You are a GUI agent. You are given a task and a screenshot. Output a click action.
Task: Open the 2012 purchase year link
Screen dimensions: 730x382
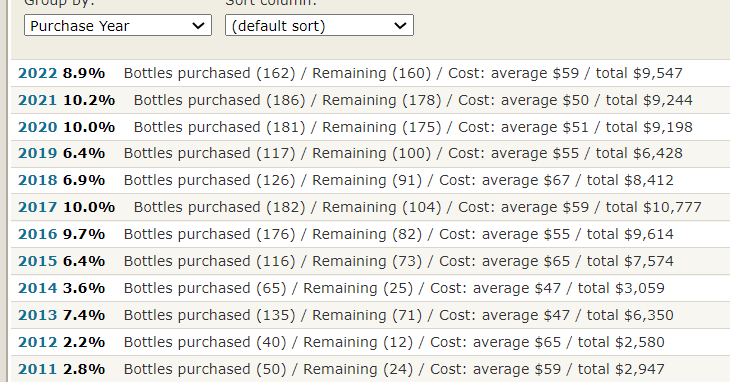pyautogui.click(x=38, y=342)
